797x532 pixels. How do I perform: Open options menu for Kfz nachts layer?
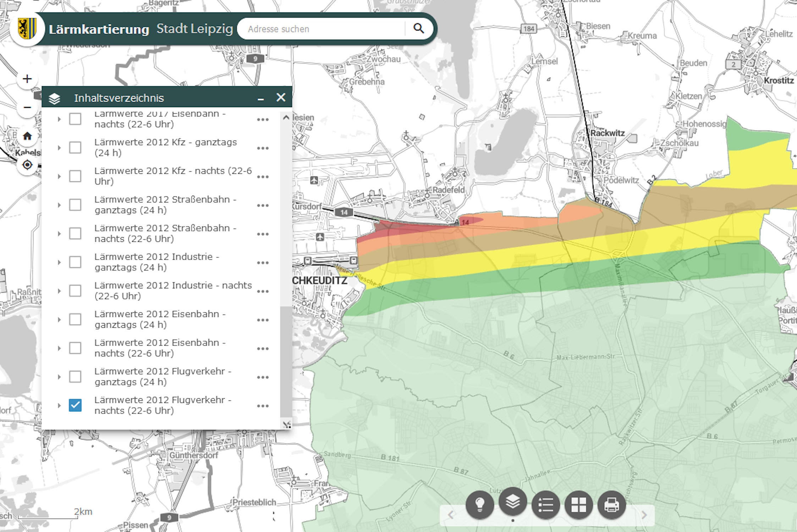263,177
